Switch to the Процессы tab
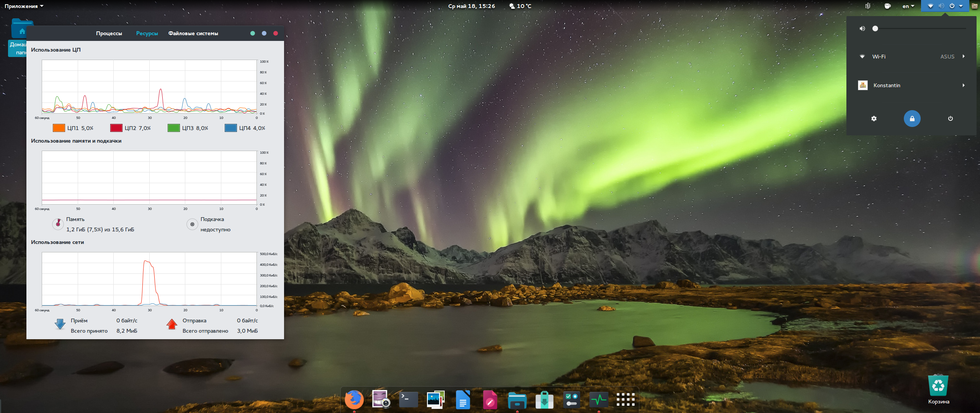The image size is (980, 413). [109, 33]
